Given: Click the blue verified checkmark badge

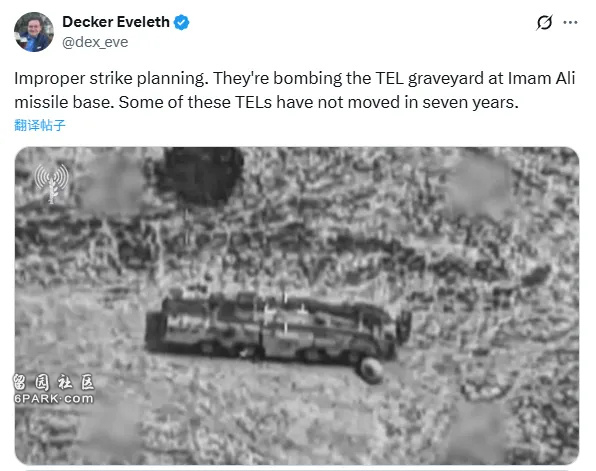Looking at the screenshot, I should pyautogui.click(x=181, y=22).
